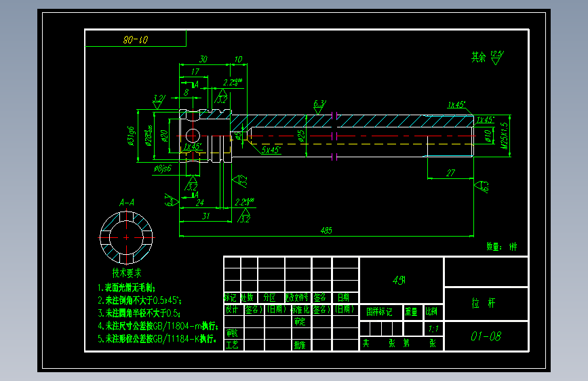The image size is (588, 381).
Task: Click the '5x45°' chamfer callout
Action: pyautogui.click(x=271, y=150)
